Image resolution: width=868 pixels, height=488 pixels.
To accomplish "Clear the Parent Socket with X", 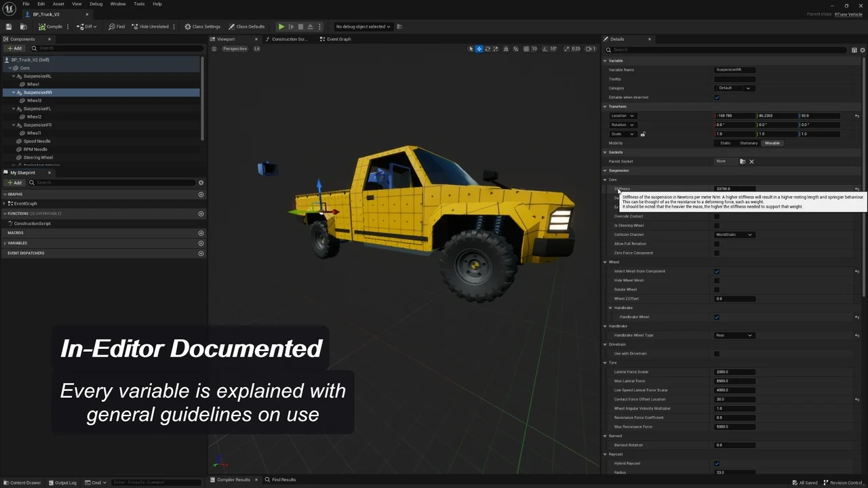I will point(751,161).
